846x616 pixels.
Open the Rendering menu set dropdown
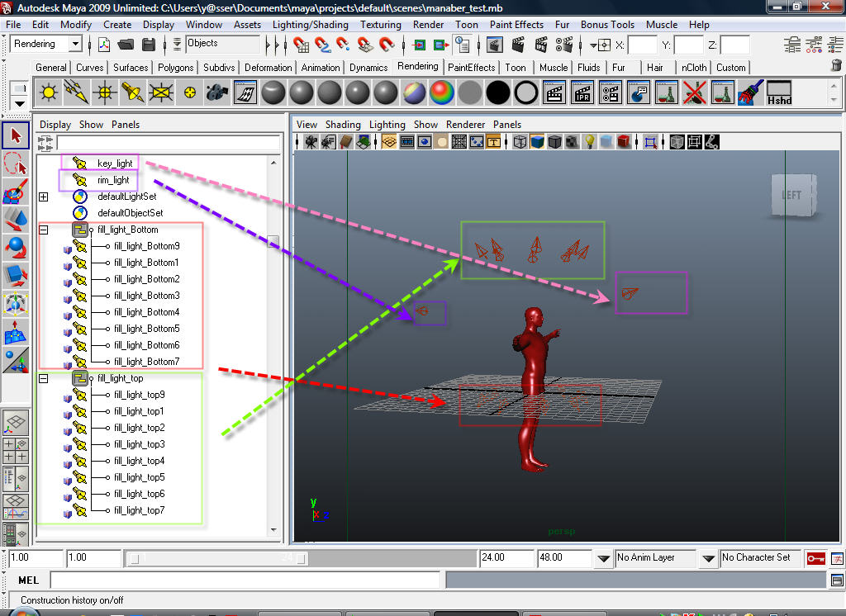(x=46, y=45)
